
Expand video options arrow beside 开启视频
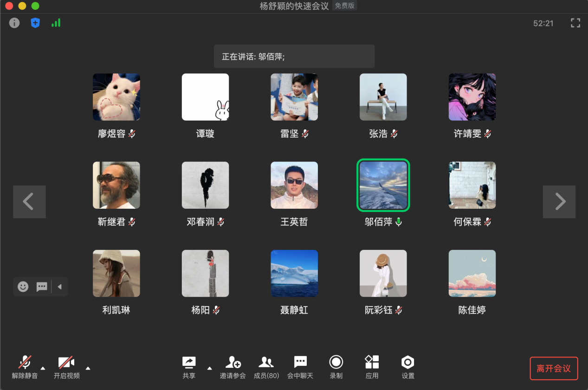click(88, 368)
